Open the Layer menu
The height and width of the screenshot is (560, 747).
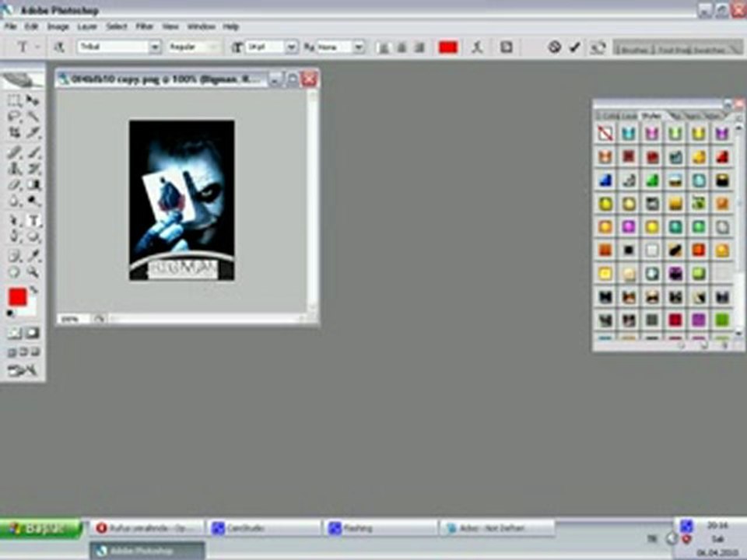pyautogui.click(x=87, y=26)
